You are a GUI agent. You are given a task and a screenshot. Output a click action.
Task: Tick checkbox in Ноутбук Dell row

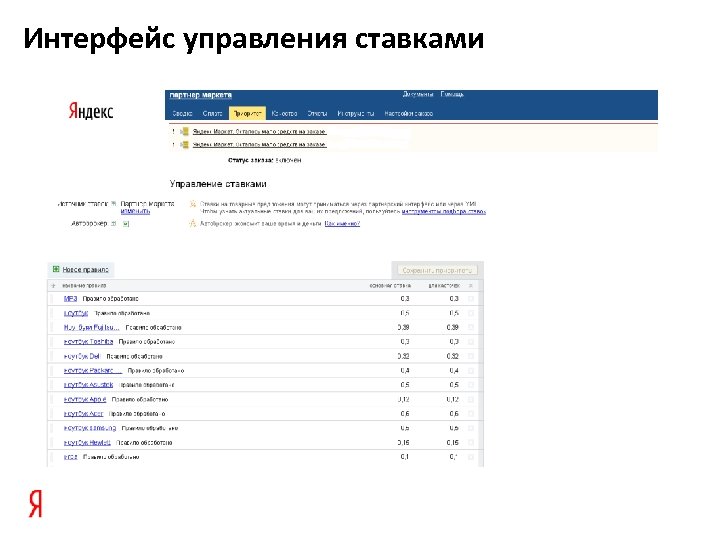(471, 356)
